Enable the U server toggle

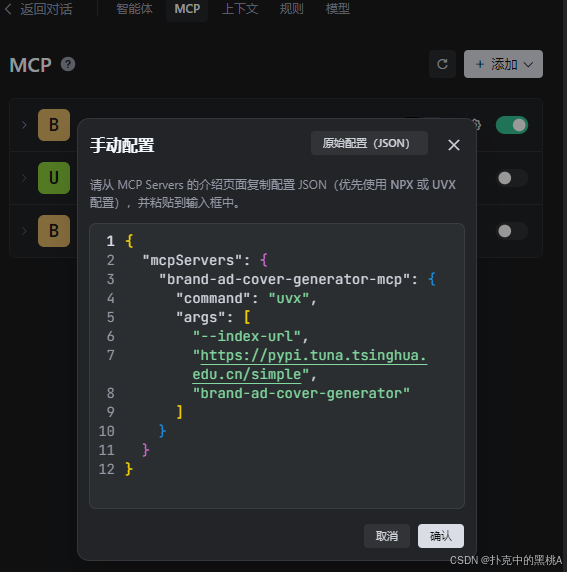point(512,178)
